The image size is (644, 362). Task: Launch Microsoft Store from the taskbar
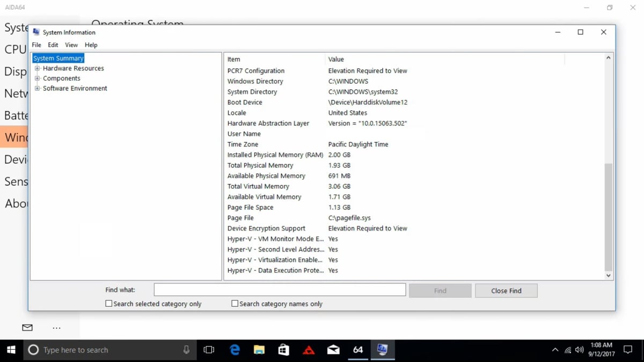(283, 350)
